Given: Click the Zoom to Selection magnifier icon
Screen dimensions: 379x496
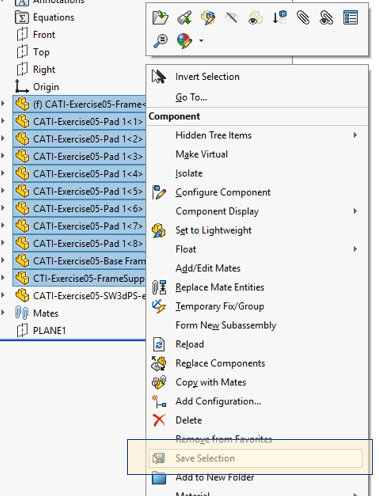Looking at the screenshot, I should [x=160, y=41].
